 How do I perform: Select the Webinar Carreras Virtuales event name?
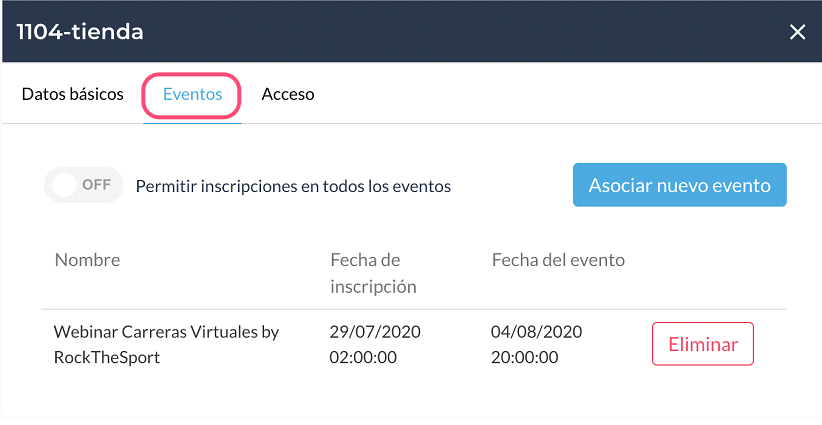pos(166,332)
